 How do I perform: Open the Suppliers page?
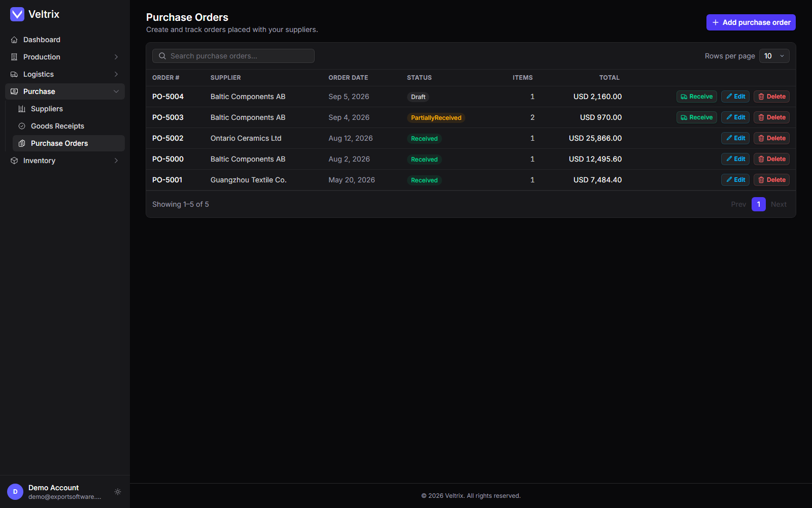click(69, 109)
